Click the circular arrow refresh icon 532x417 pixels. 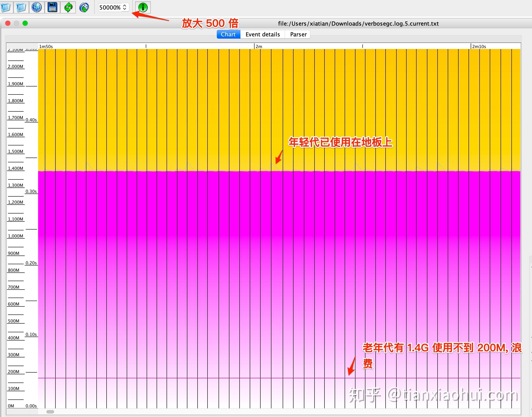click(69, 7)
